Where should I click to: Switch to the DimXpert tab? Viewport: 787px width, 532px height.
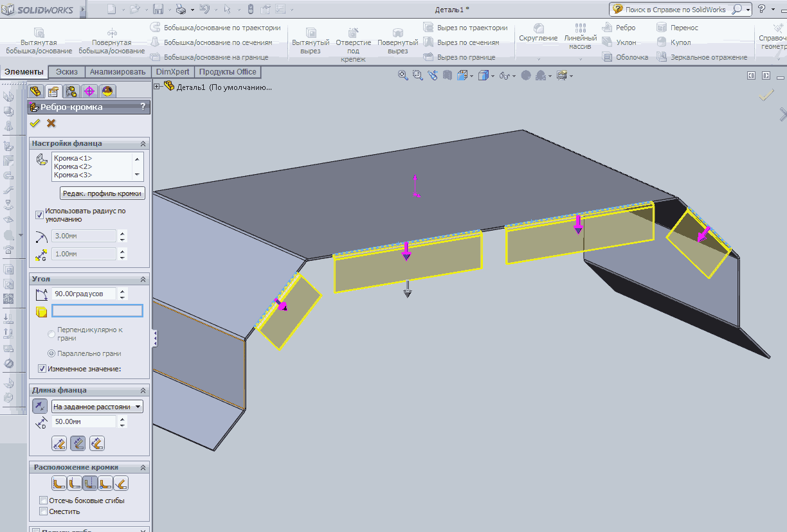click(x=173, y=72)
